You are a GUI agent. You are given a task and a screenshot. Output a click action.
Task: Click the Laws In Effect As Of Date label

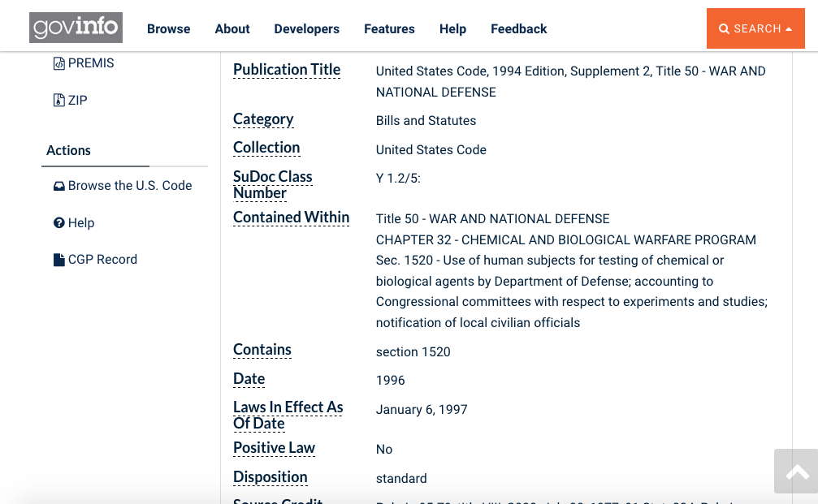288,415
